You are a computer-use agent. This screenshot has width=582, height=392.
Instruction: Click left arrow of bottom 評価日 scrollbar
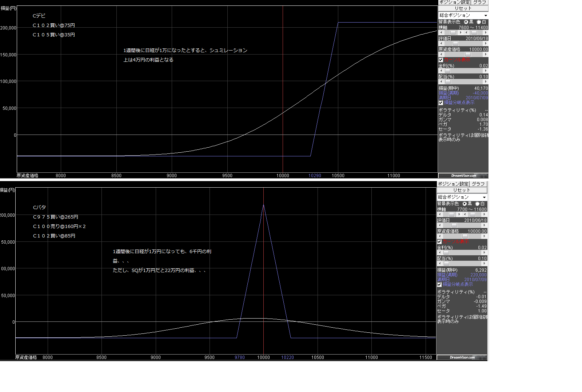[x=439, y=225]
